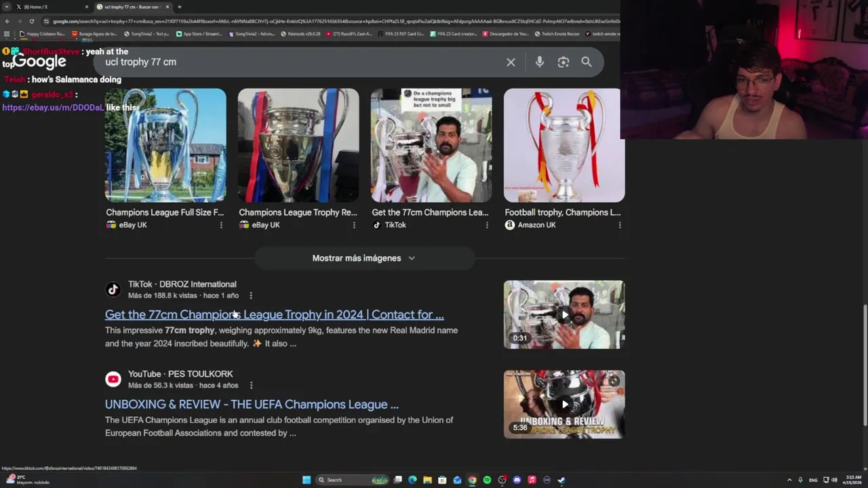Go back in Chrome
868x488 pixels.
(7, 21)
